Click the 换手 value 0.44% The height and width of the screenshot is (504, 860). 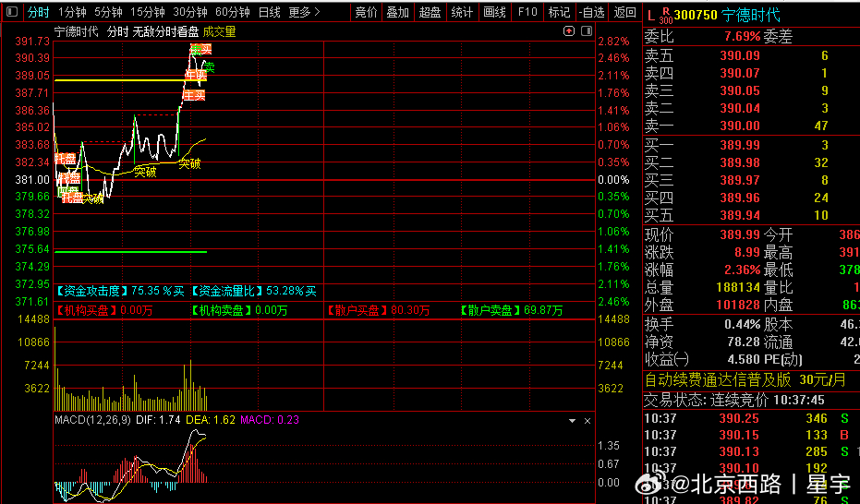[742, 324]
